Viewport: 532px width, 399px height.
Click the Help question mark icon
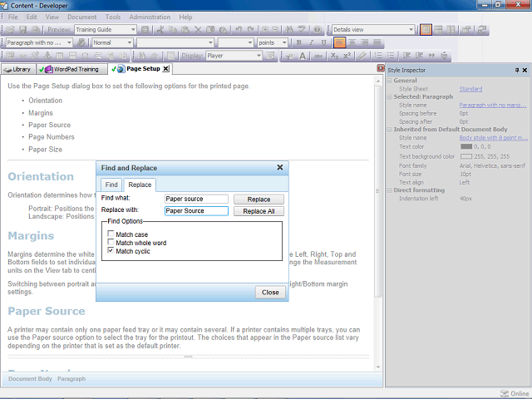point(318,30)
